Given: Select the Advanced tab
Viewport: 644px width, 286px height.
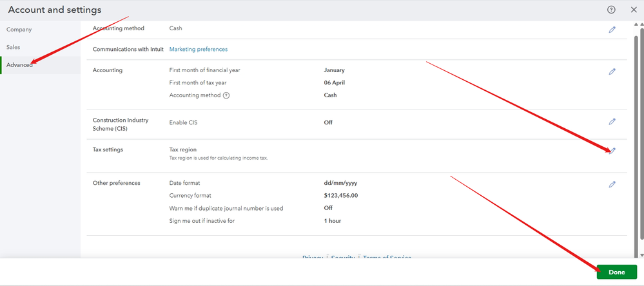Looking at the screenshot, I should click(x=20, y=65).
